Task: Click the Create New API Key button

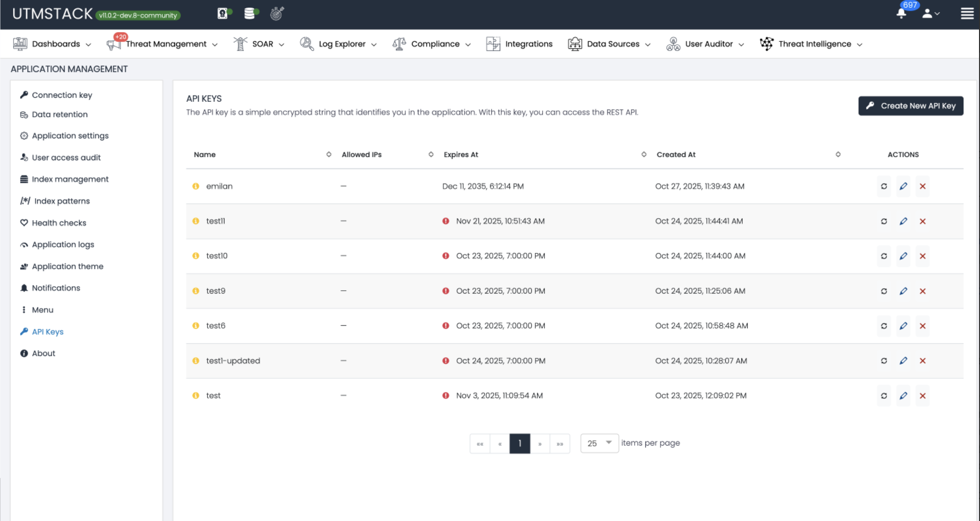Action: coord(911,106)
